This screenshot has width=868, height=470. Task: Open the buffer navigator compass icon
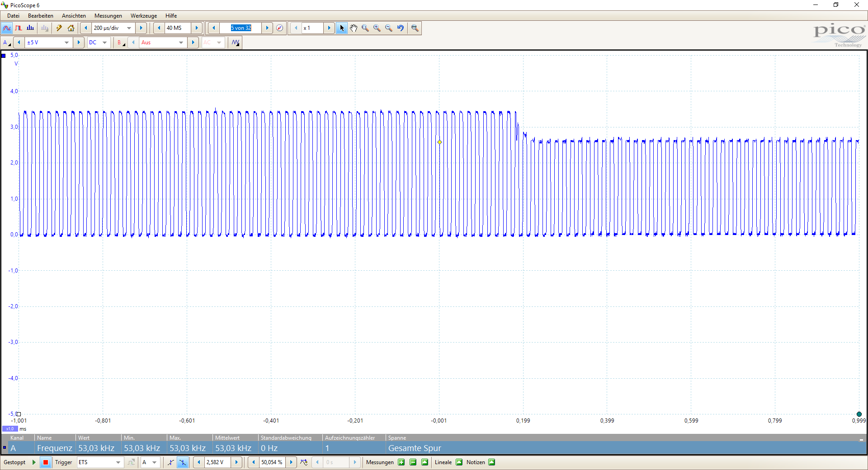click(280, 28)
